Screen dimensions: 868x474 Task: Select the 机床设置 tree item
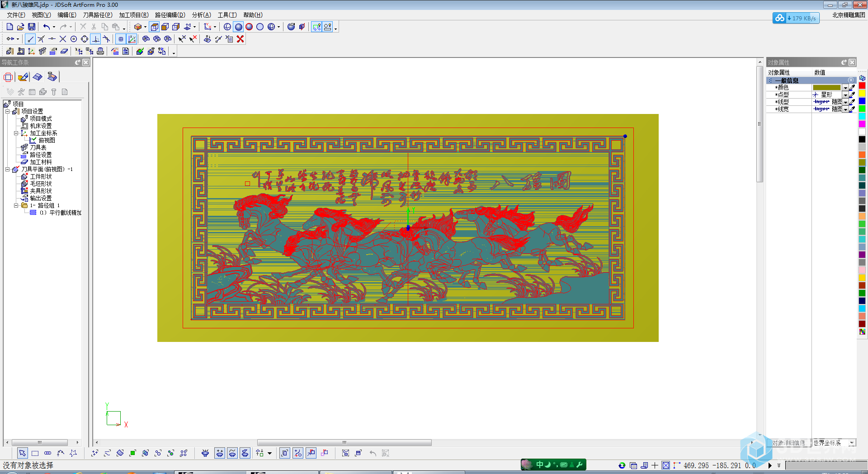[41, 126]
